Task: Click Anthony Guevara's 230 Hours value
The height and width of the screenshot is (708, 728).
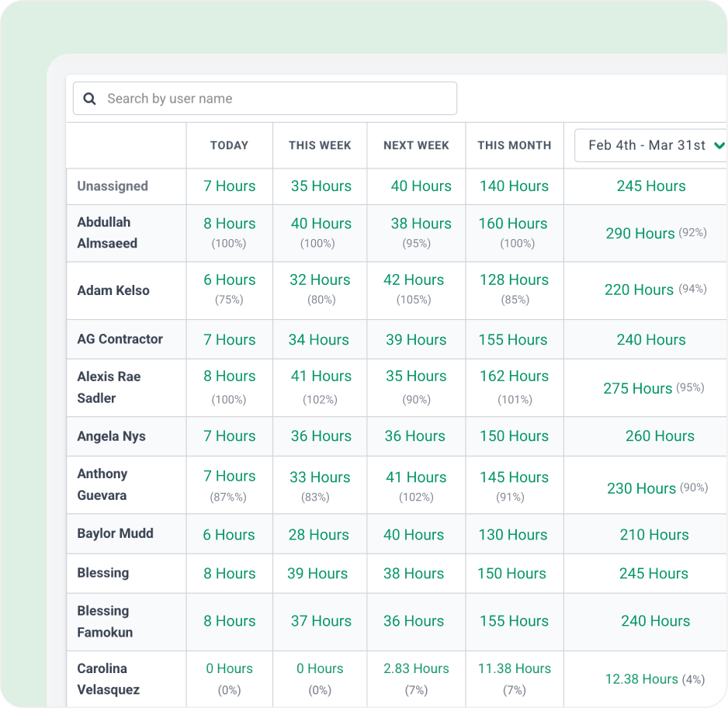Action: pyautogui.click(x=642, y=488)
